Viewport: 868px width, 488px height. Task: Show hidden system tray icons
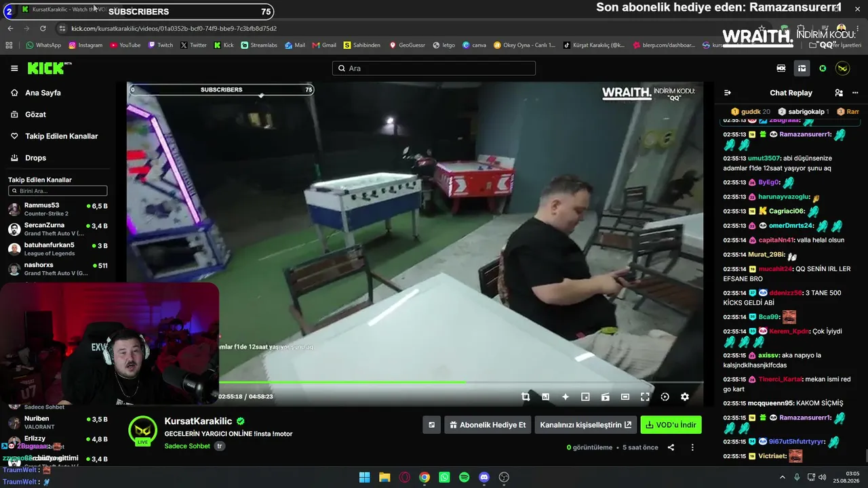coord(782,477)
